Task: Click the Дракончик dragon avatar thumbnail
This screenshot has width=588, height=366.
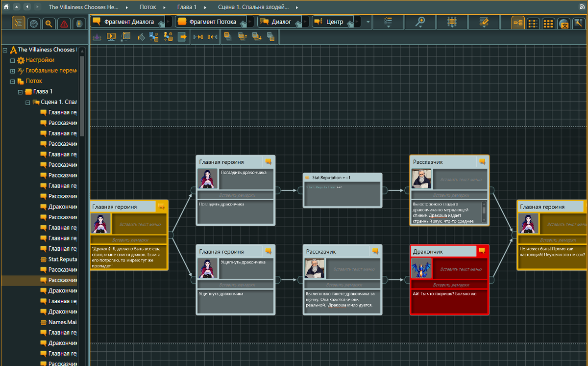Action: click(421, 269)
